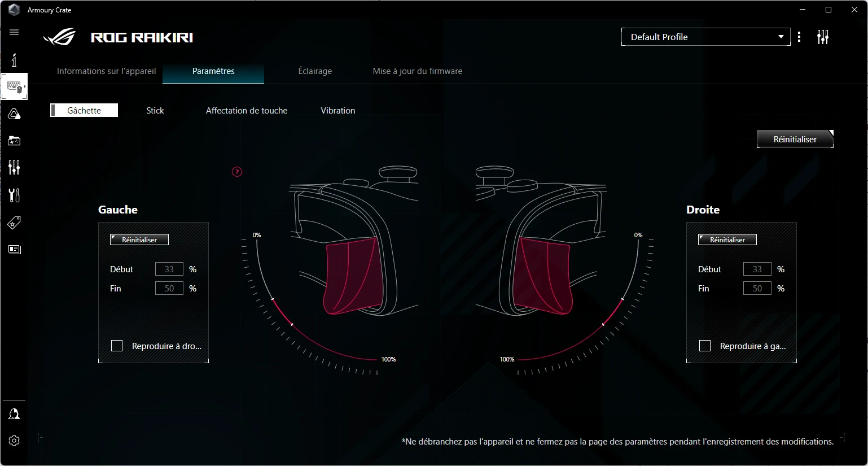Open the Home info icon in sidebar

(14, 60)
